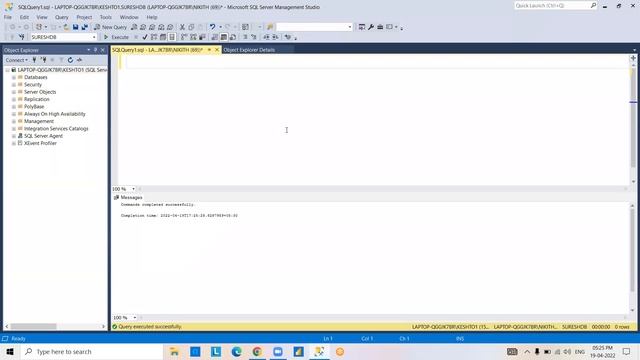Open the File menu
Viewport: 640px width, 360px height.
coord(8,17)
